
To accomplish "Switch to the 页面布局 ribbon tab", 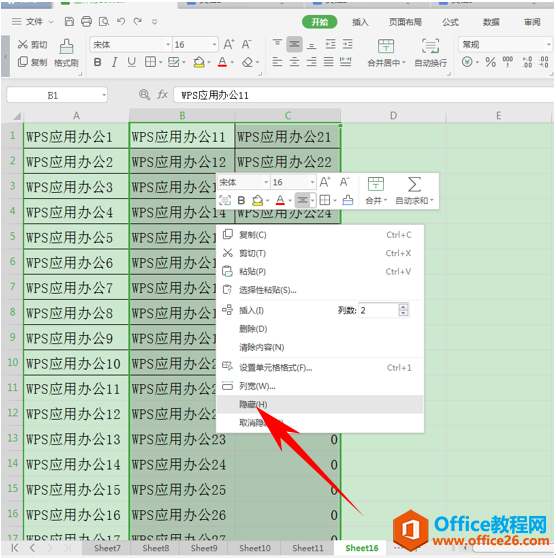I will 405,22.
